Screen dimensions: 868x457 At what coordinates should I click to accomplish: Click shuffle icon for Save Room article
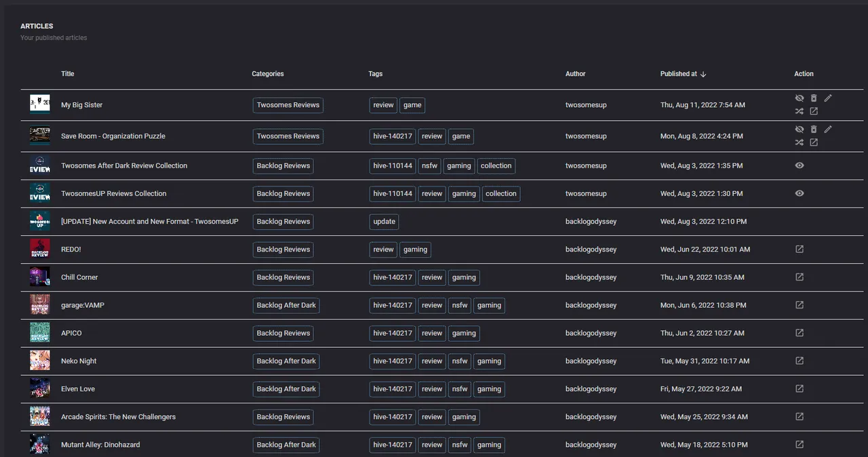pyautogui.click(x=800, y=142)
